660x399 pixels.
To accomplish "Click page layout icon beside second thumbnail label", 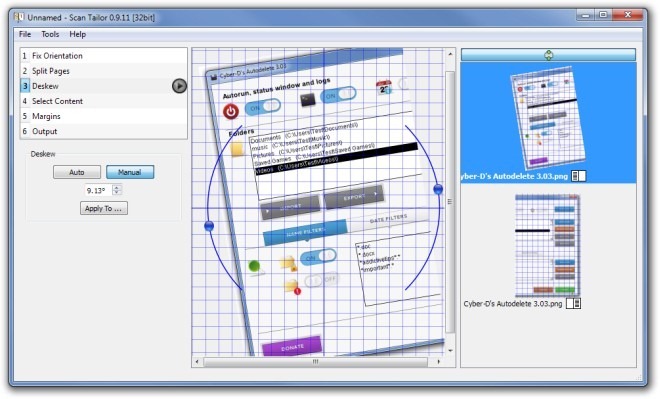I will (573, 303).
